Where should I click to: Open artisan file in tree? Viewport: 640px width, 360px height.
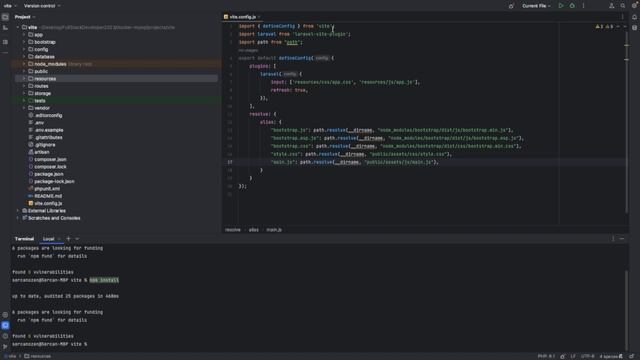[42, 152]
